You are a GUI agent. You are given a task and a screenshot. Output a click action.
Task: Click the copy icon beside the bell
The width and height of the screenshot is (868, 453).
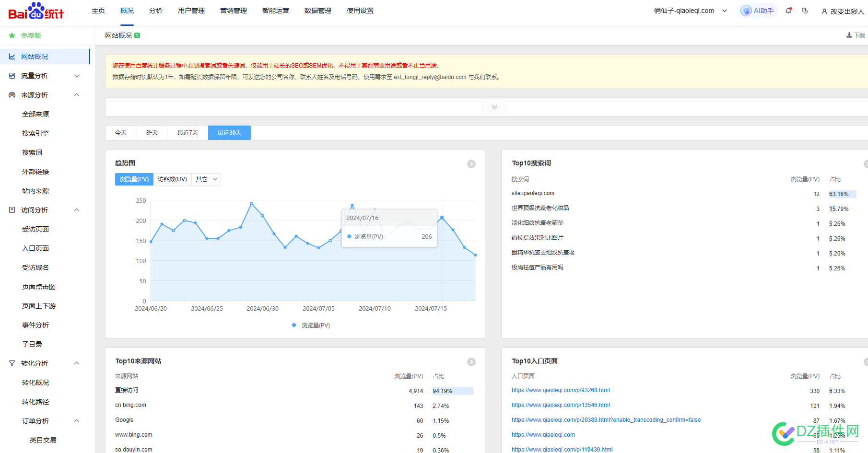pos(805,11)
